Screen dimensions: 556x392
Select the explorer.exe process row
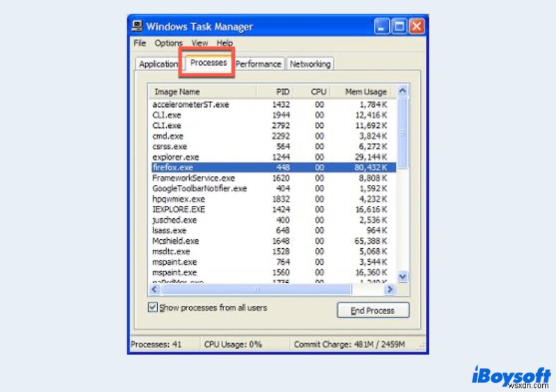click(x=273, y=157)
